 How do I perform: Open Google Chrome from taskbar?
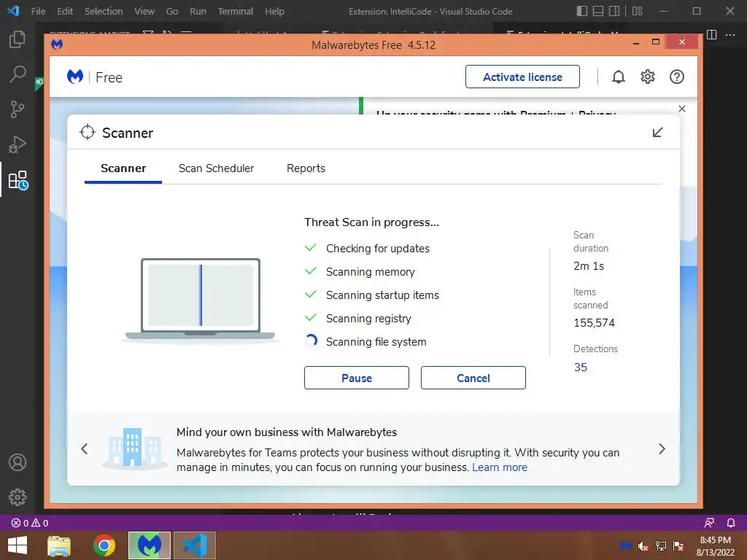(x=104, y=545)
